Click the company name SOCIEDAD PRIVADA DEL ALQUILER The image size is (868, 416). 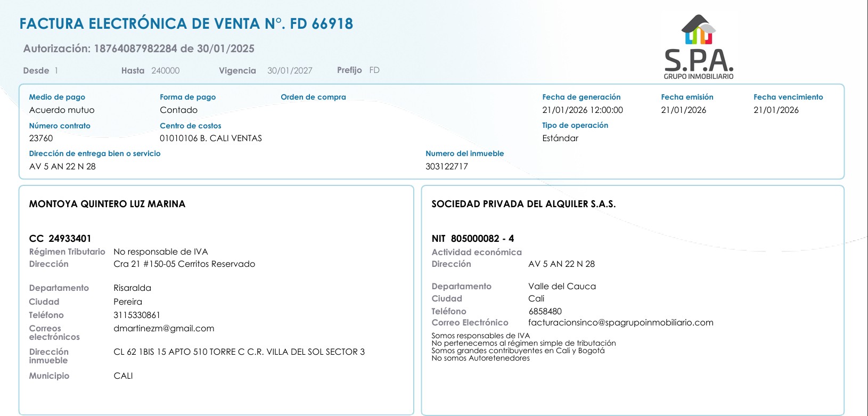pos(523,204)
